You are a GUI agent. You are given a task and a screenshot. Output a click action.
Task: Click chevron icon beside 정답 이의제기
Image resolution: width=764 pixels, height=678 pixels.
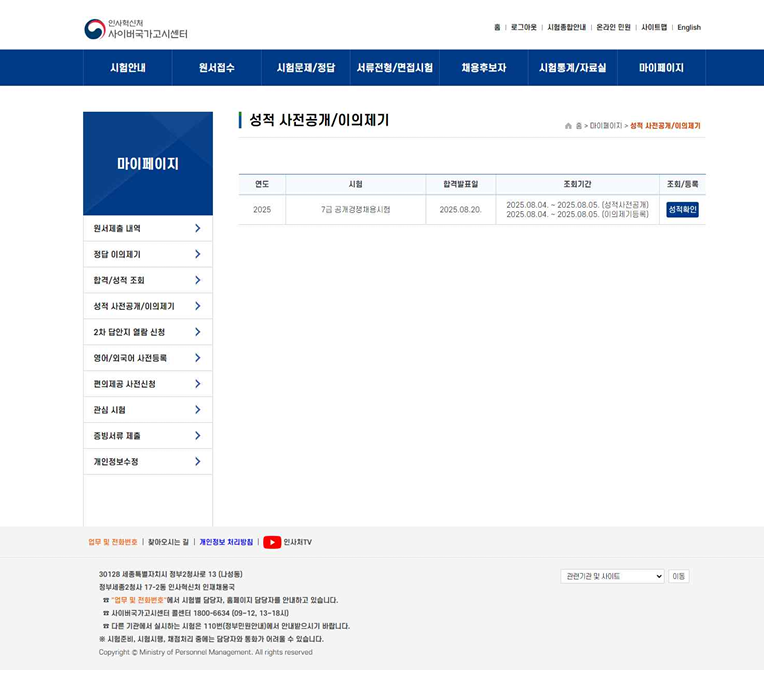tap(197, 254)
